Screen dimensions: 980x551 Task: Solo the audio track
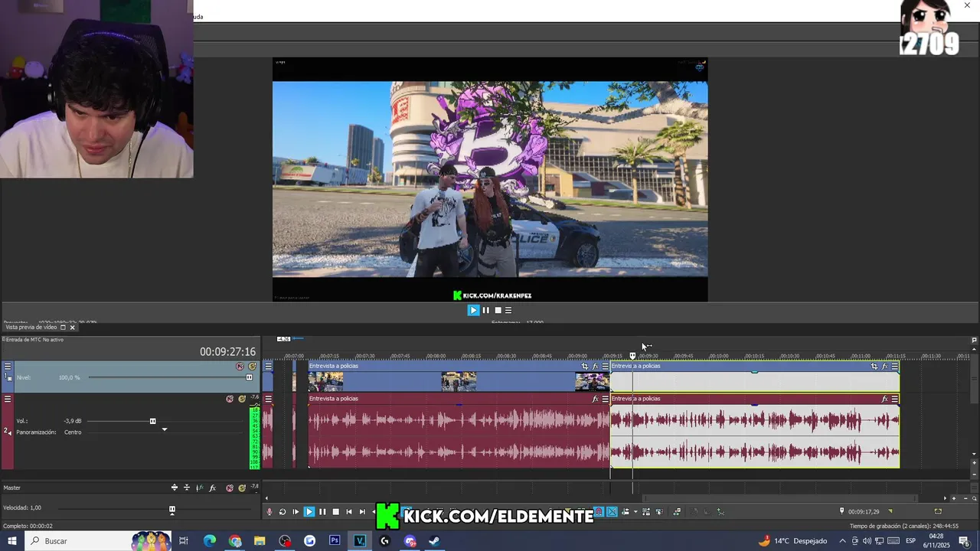click(242, 399)
